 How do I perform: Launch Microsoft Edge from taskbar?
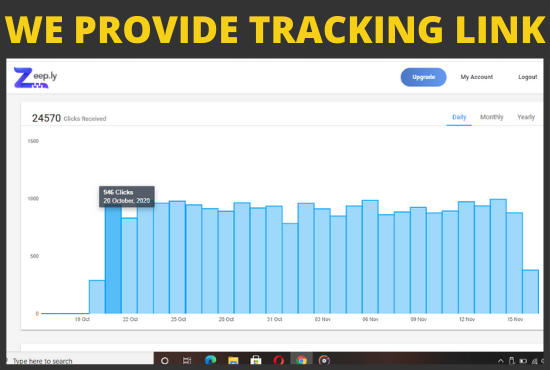coord(210,360)
